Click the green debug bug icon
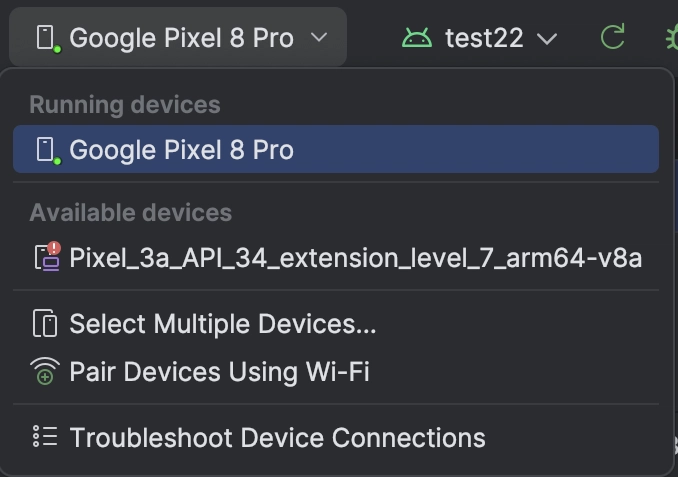The width and height of the screenshot is (678, 477). [672, 38]
